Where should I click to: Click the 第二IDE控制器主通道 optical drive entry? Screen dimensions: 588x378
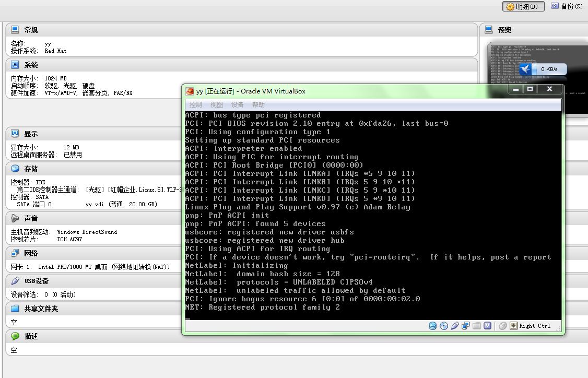[x=99, y=190]
